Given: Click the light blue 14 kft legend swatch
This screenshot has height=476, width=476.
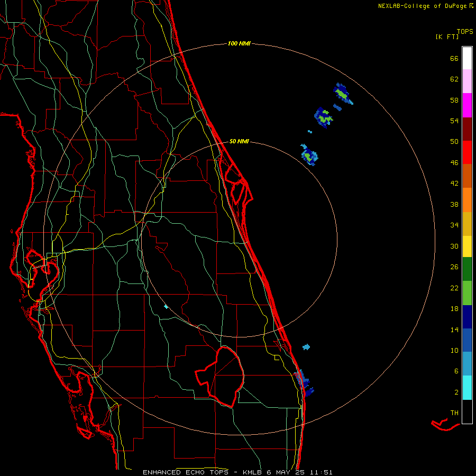Looking at the screenshot, I should pyautogui.click(x=467, y=364).
